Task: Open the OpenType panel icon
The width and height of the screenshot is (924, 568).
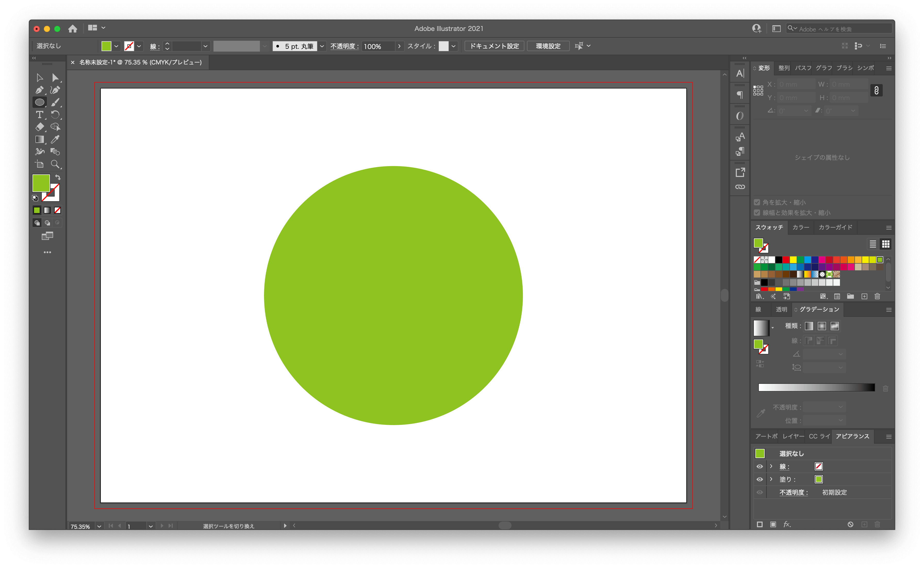Action: 740,116
